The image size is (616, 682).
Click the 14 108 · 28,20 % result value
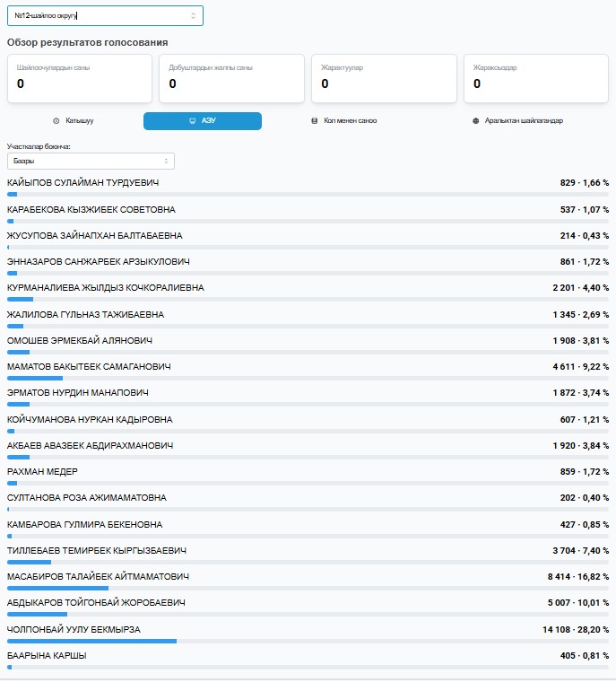point(575,629)
